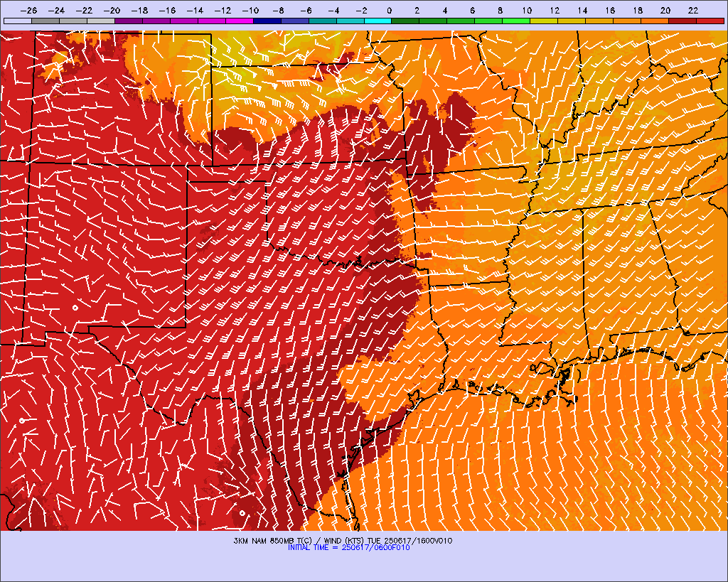This screenshot has width=728, height=582.
Task: Click the bright green swatch between 8 and 10
Action: (516, 21)
